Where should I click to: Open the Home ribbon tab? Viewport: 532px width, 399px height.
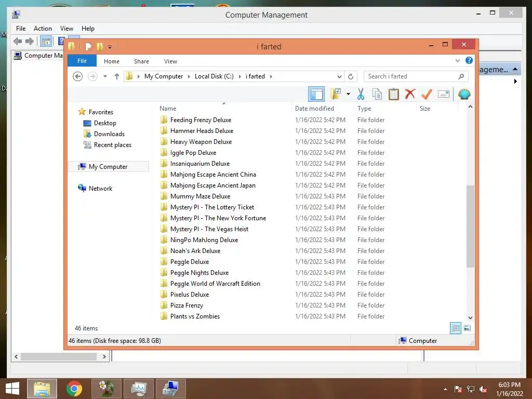112,61
